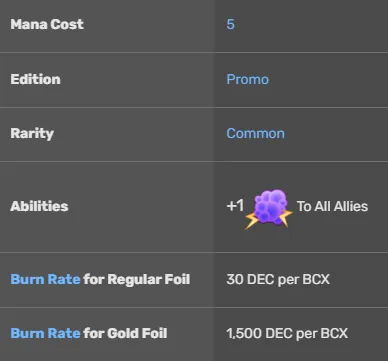Click the for Gold Foil label text

click(x=125, y=333)
